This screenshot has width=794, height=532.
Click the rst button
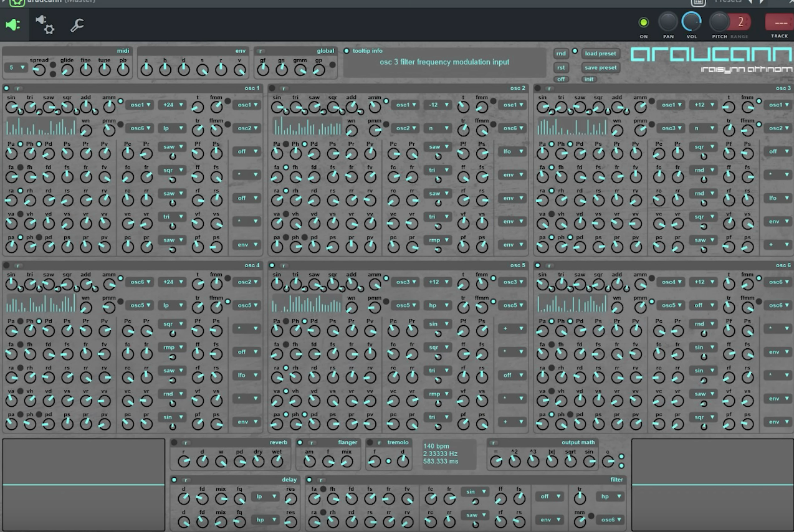point(562,67)
